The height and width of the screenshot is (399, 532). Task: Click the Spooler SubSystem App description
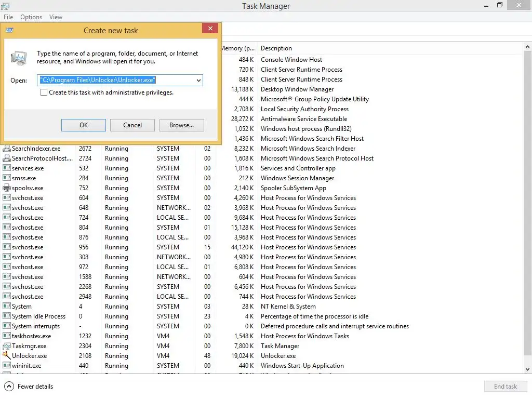[x=293, y=188]
